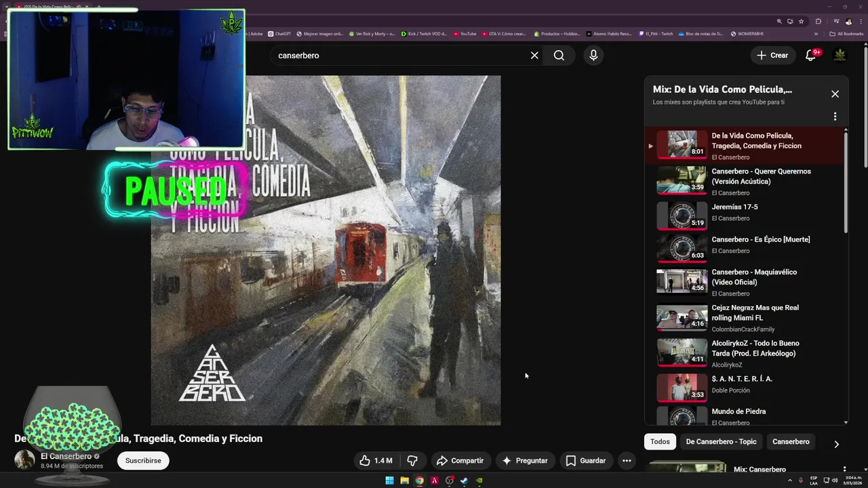The height and width of the screenshot is (488, 868).
Task: Save the video with Guardar
Action: pyautogui.click(x=586, y=461)
